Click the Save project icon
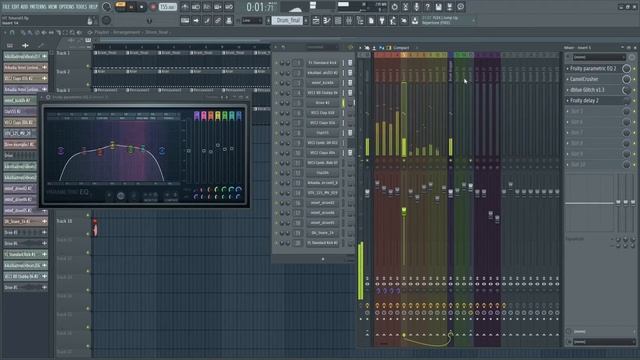The height and width of the screenshot is (360, 640). click(438, 7)
